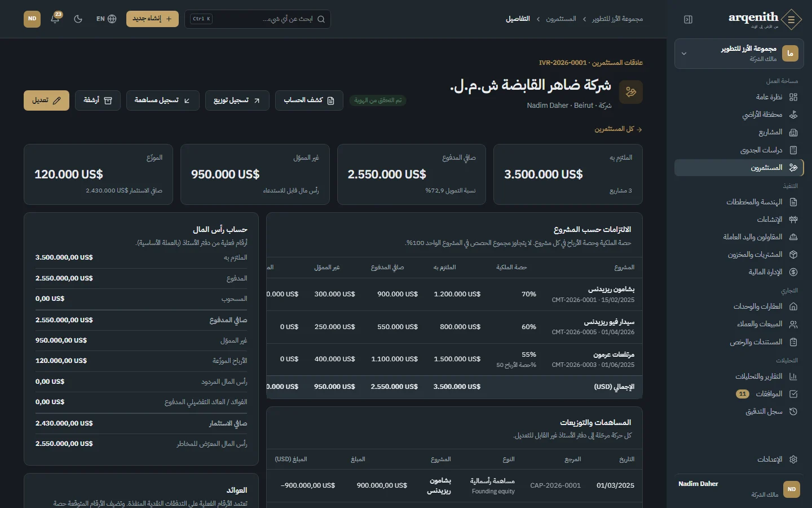Screen dimensions: 812x508
Task: Toggle dark mode moon icon
Action: pos(78,19)
